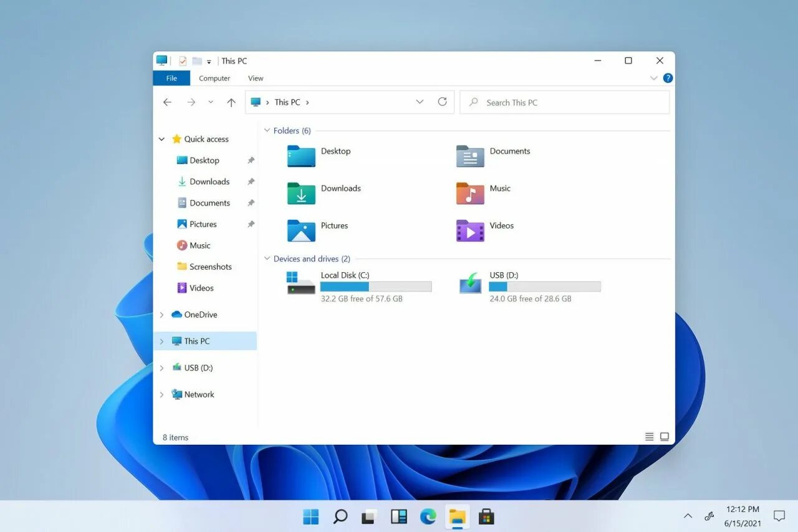Click the 32.2 GB free of 57.6 GB text
Image resolution: width=798 pixels, height=532 pixels.
[x=362, y=299]
